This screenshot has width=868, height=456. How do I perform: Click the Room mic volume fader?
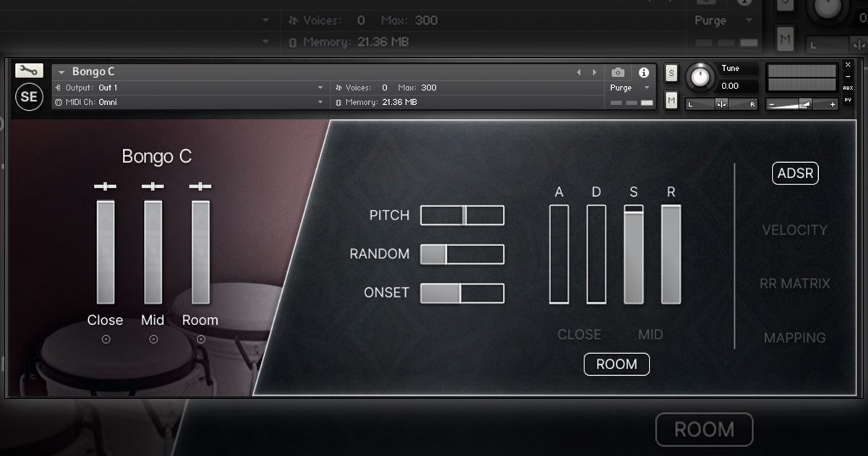pyautogui.click(x=200, y=252)
